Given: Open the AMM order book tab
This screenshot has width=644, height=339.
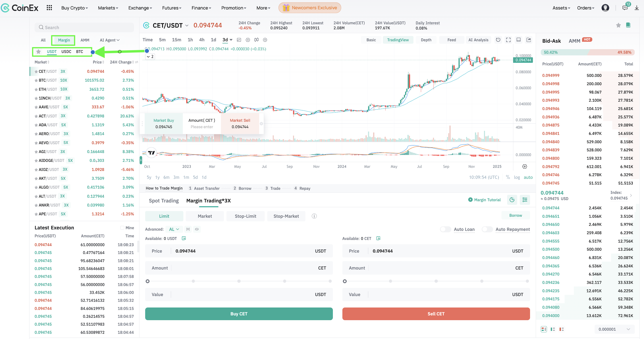Looking at the screenshot, I should pyautogui.click(x=574, y=41).
